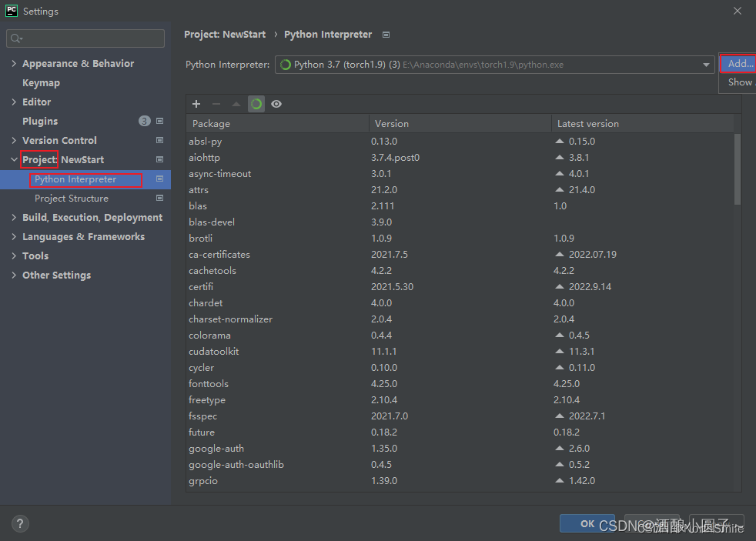Click the install package plus icon

click(196, 104)
